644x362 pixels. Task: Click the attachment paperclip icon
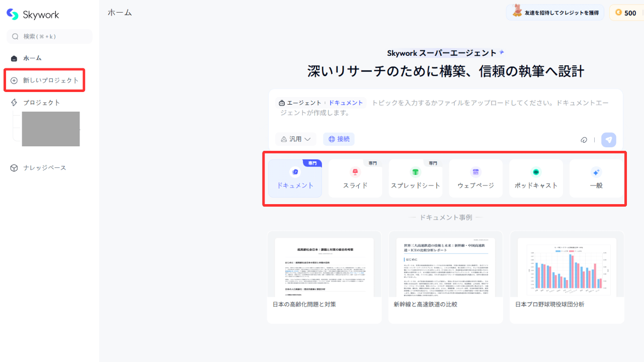pyautogui.click(x=584, y=140)
